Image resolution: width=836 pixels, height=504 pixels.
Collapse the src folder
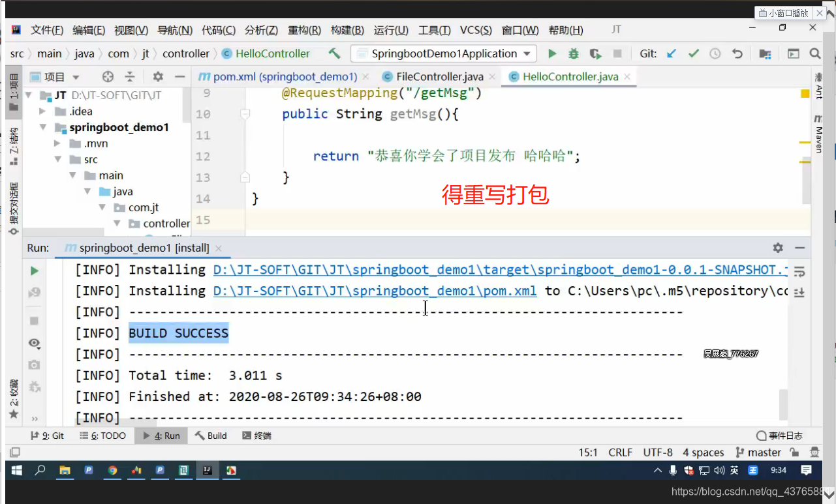click(x=57, y=159)
